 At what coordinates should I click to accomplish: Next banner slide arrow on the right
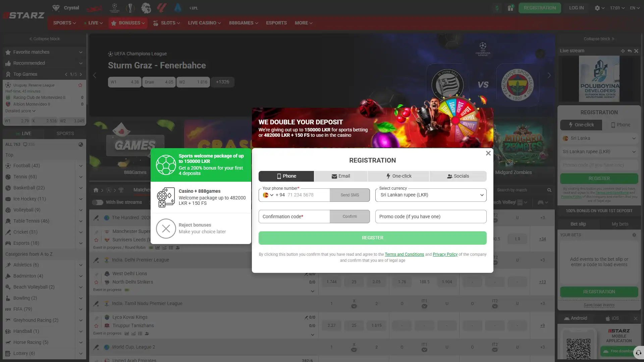[x=549, y=75]
